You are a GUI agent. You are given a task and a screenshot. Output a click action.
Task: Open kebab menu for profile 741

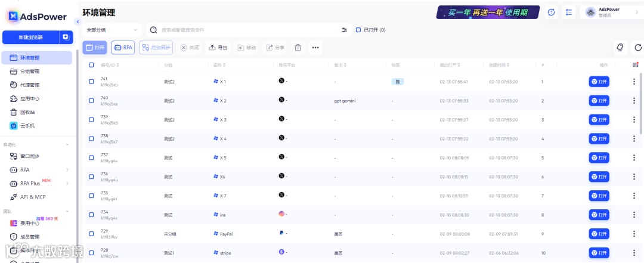pyautogui.click(x=634, y=82)
